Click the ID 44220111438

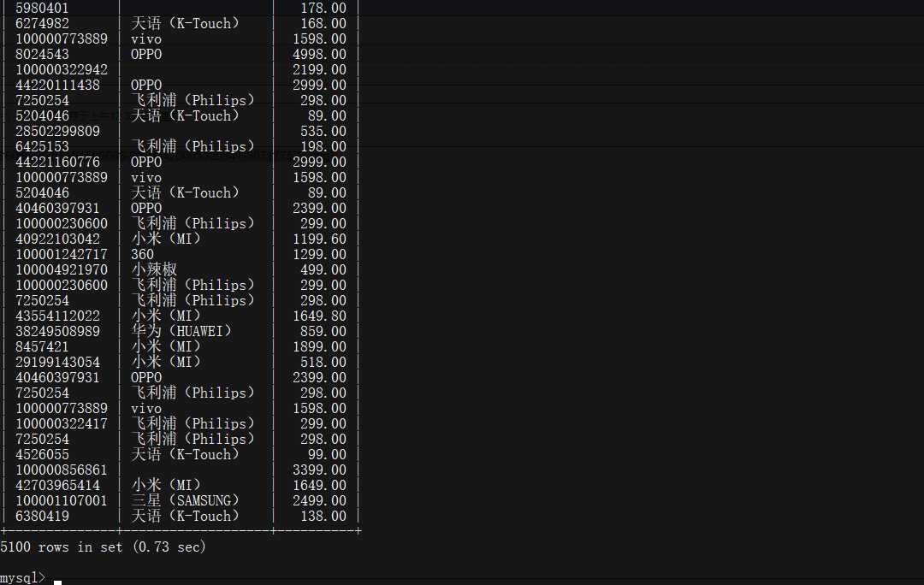[x=58, y=85]
